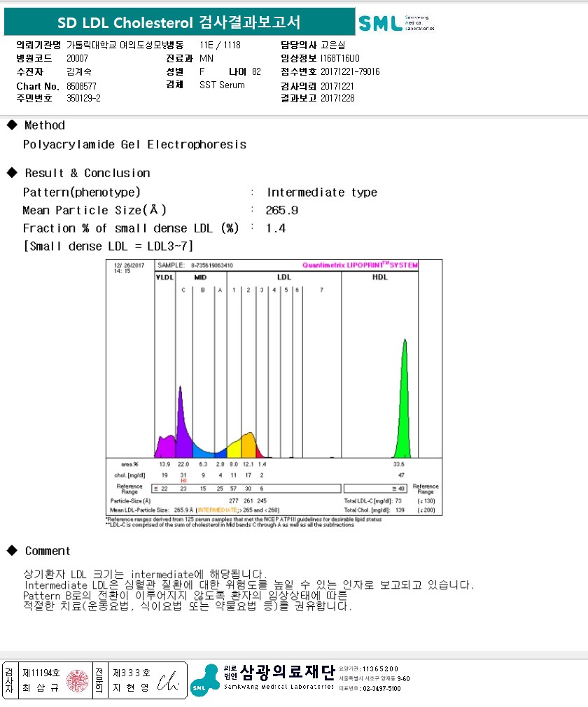
Task: Click the 'Result & Conclusion' heading
Action: (x=87, y=173)
